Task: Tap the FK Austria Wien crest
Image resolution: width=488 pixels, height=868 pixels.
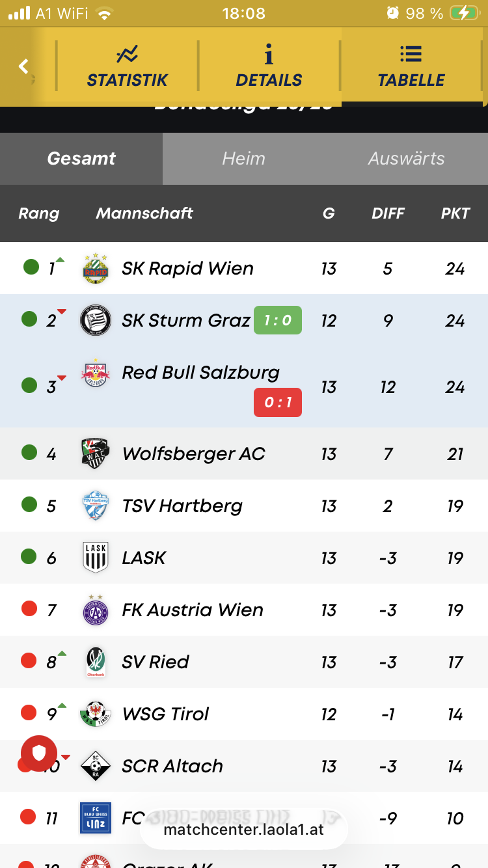Action: pyautogui.click(x=96, y=610)
